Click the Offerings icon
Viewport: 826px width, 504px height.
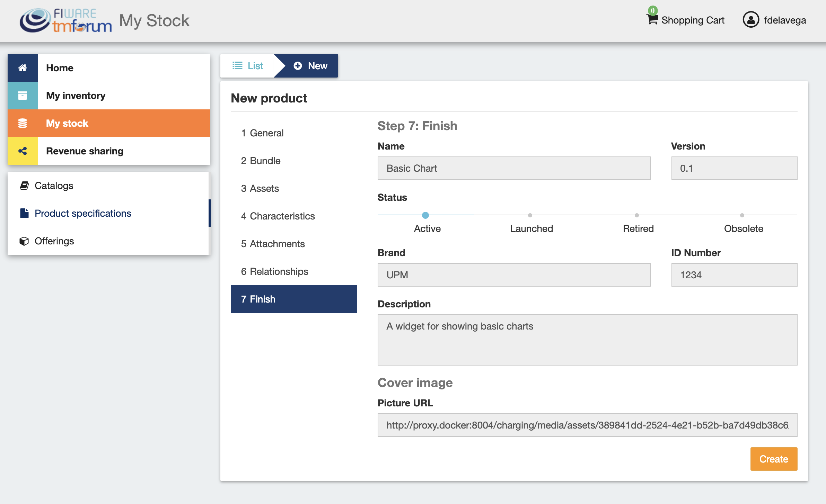tap(23, 241)
